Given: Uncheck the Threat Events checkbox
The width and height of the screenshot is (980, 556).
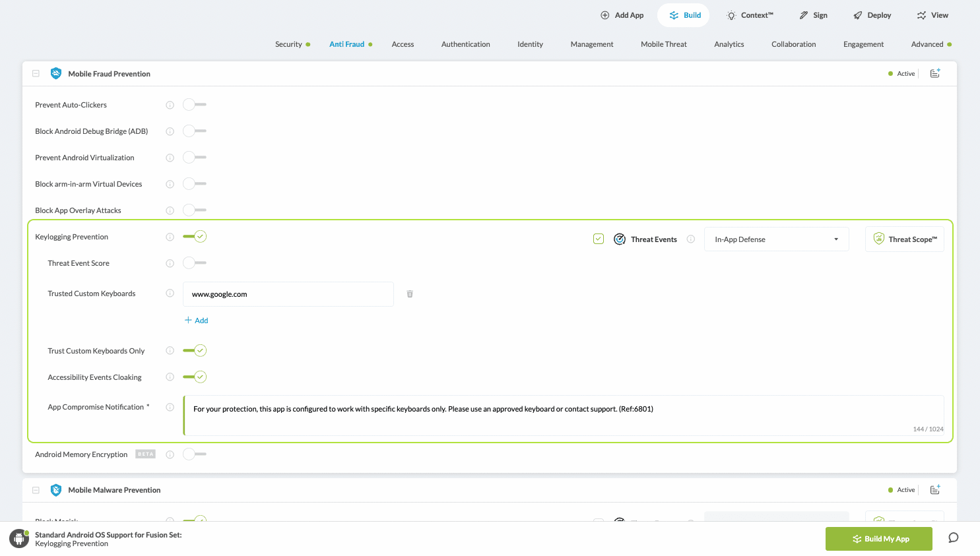Looking at the screenshot, I should tap(599, 239).
